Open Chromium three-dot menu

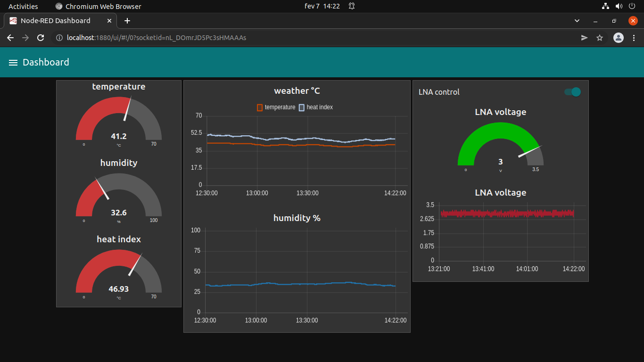coord(634,38)
